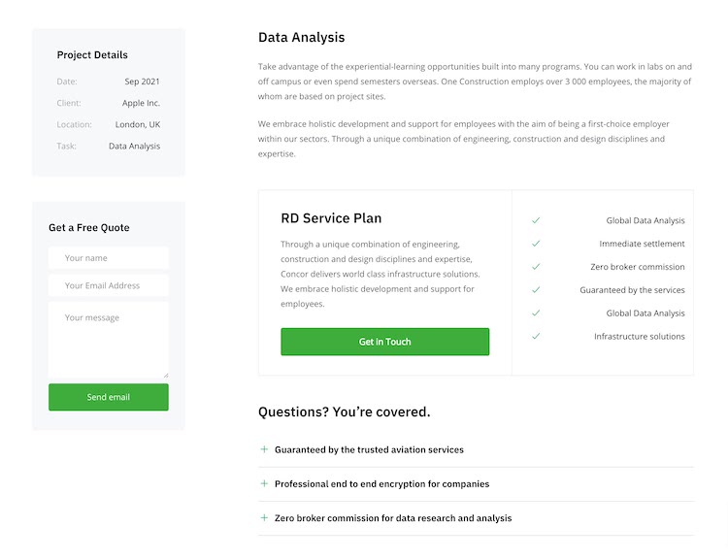Click the Get a Free Quote heading

tap(89, 228)
